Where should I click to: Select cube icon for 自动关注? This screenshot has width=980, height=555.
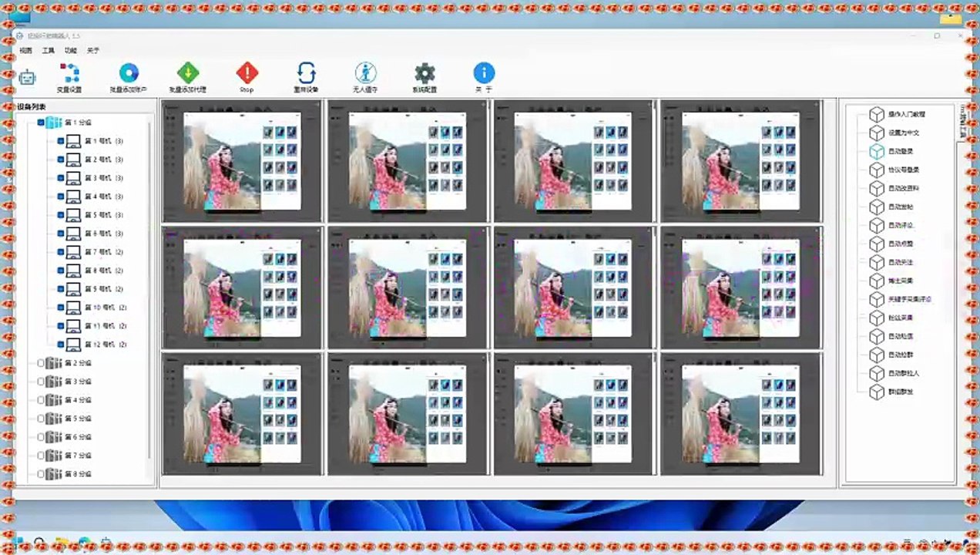click(877, 262)
